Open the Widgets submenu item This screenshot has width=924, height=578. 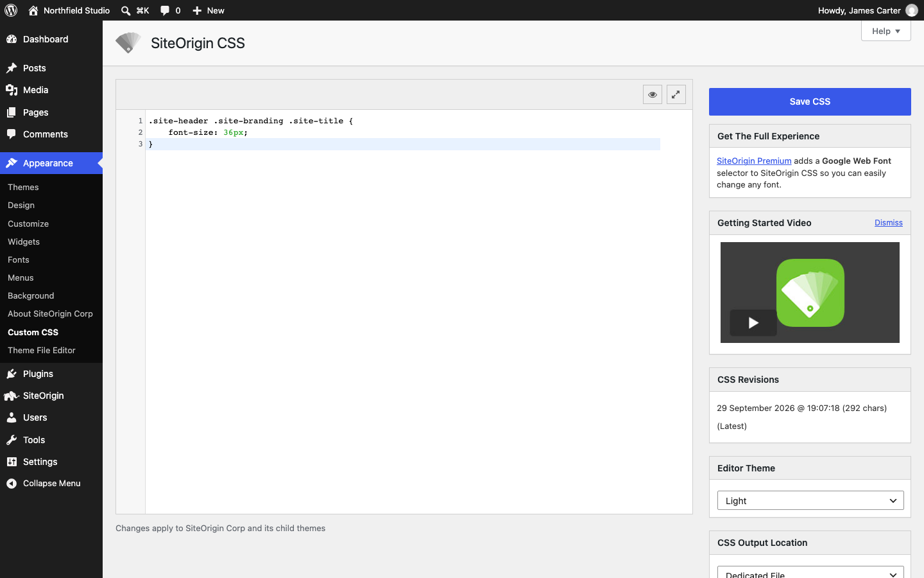tap(24, 241)
